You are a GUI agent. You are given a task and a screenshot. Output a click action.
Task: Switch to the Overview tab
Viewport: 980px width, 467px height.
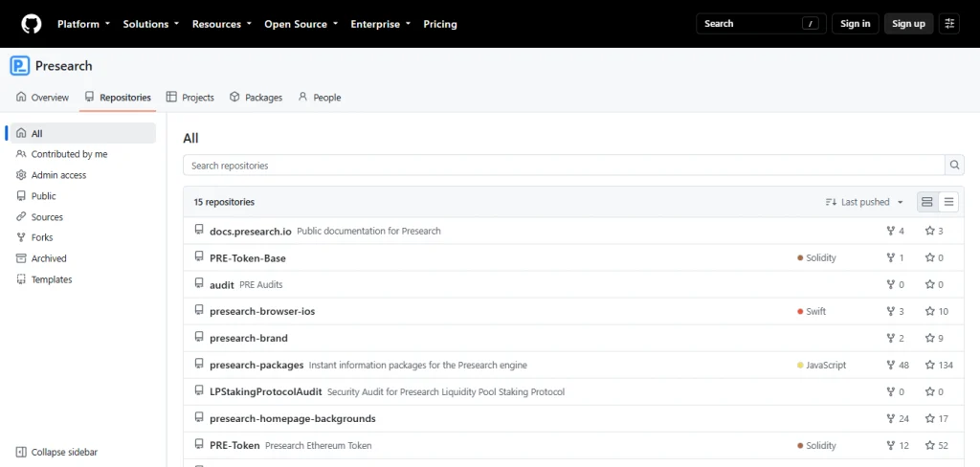point(42,98)
